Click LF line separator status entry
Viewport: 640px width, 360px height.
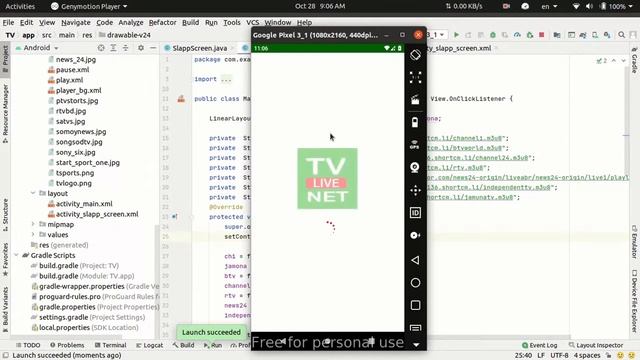(541, 355)
